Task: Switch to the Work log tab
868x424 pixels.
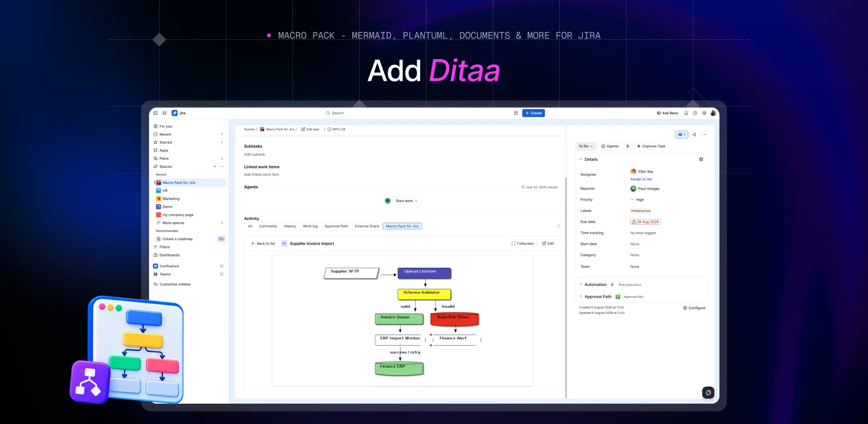Action: (x=310, y=226)
